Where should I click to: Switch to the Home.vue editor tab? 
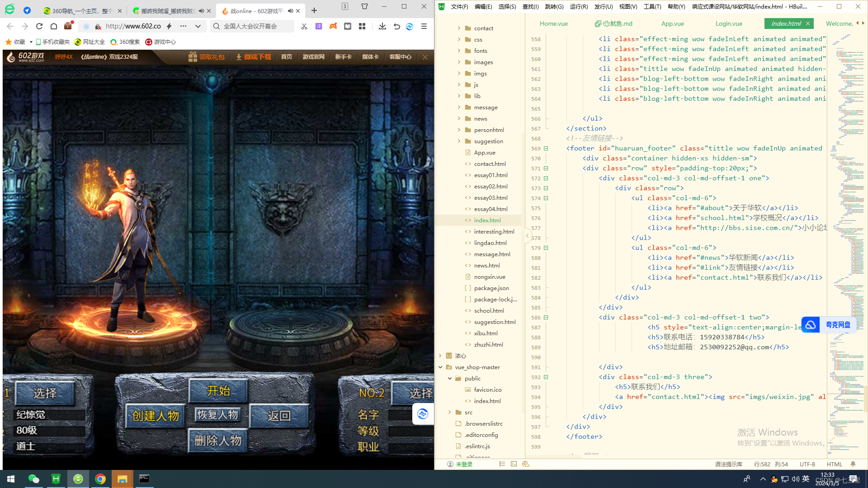[553, 23]
